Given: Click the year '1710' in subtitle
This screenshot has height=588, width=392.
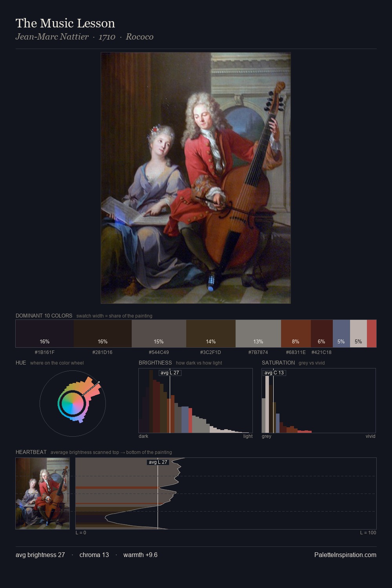Looking at the screenshot, I should click(107, 37).
